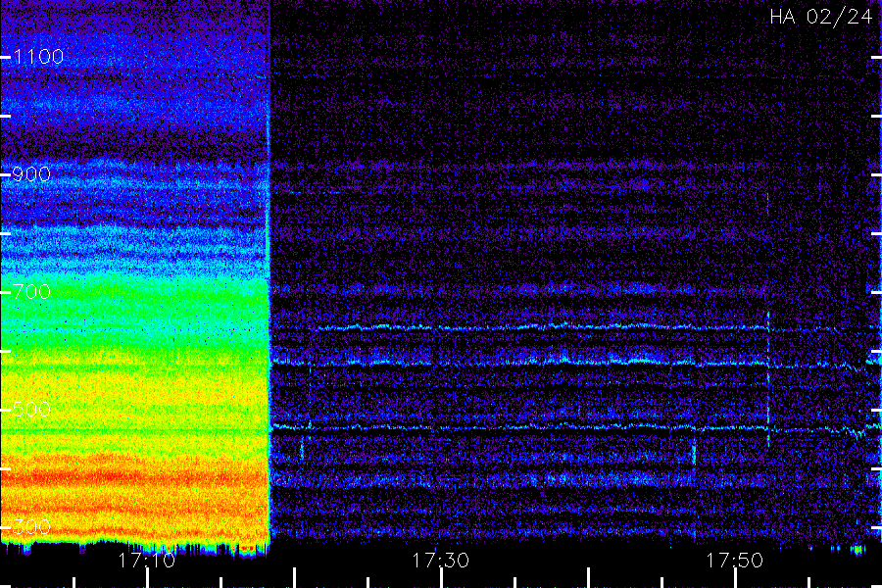Click the 17:10 time axis label

pyautogui.click(x=146, y=561)
